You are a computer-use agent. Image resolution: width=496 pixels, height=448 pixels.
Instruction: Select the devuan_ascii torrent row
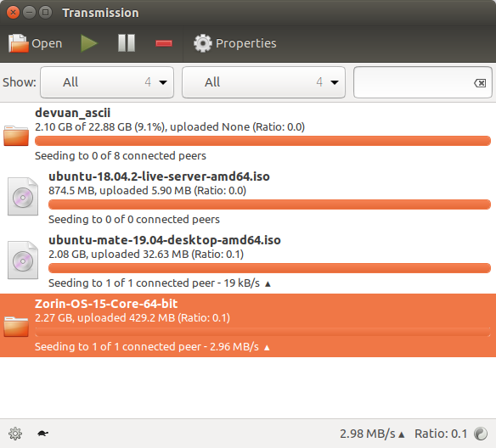pos(248,134)
